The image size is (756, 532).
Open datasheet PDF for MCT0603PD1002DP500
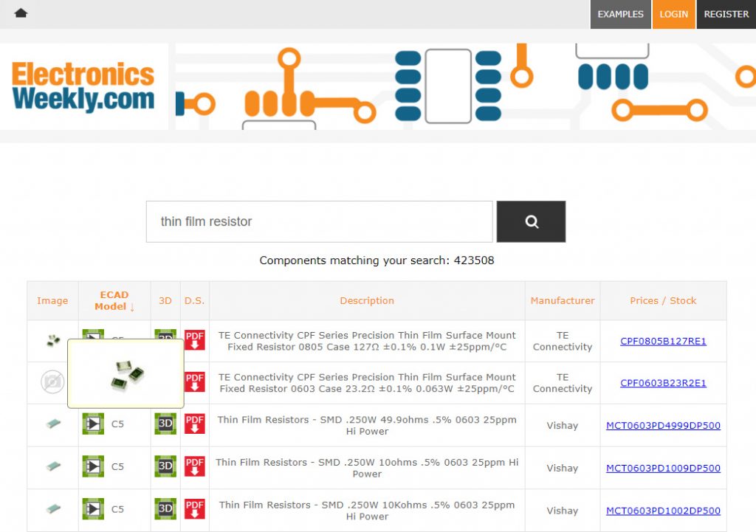pyautogui.click(x=195, y=509)
